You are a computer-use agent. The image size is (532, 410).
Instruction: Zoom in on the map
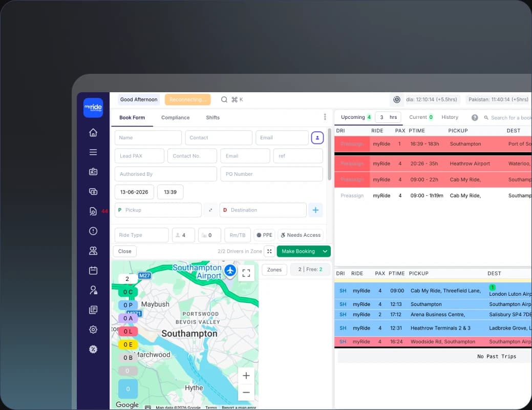pyautogui.click(x=246, y=375)
